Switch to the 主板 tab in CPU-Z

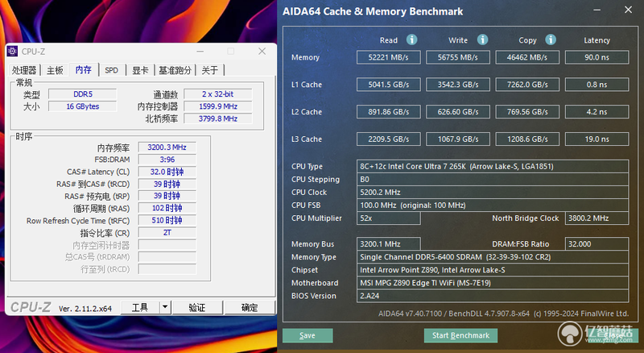[55, 70]
